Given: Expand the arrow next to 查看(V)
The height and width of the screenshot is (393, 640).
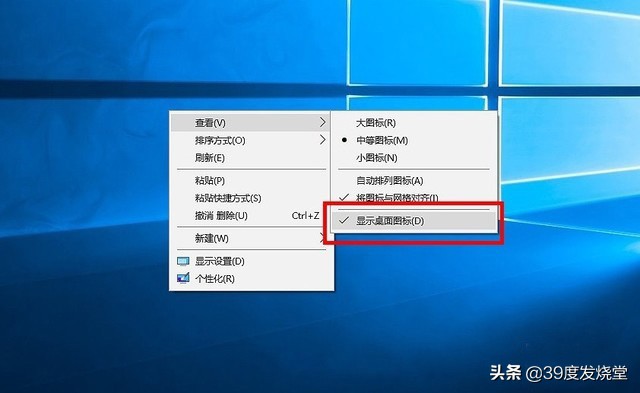Looking at the screenshot, I should point(322,122).
